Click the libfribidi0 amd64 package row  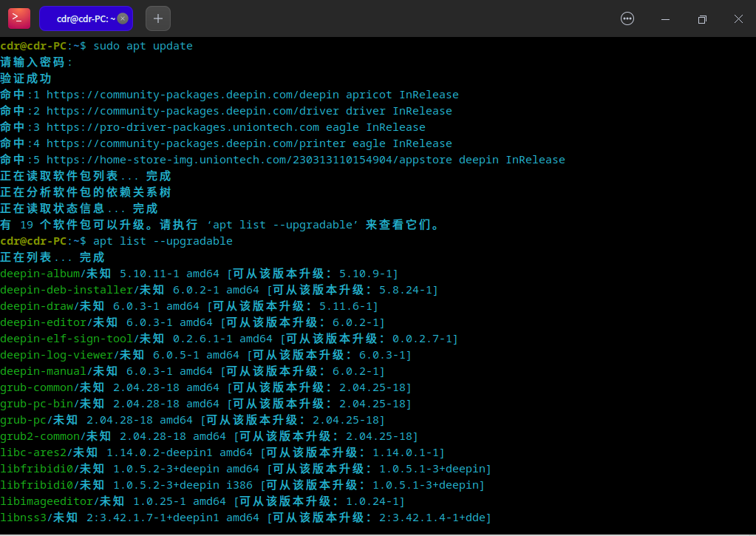[x=246, y=469]
